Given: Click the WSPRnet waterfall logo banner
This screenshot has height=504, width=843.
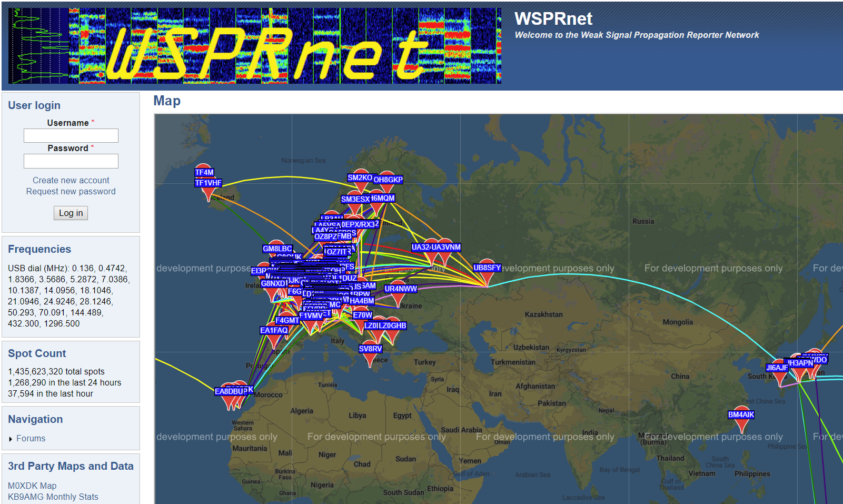Looking at the screenshot, I should pos(255,46).
